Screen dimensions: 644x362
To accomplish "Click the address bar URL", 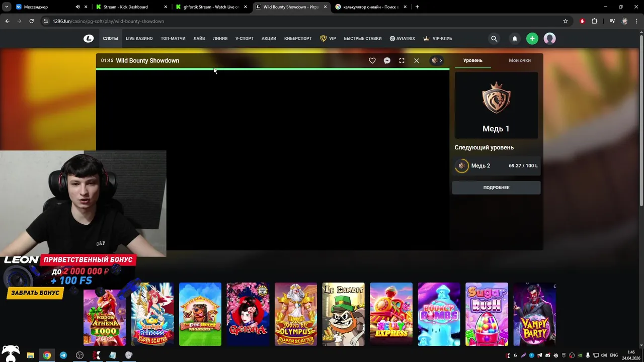I will coord(108,21).
